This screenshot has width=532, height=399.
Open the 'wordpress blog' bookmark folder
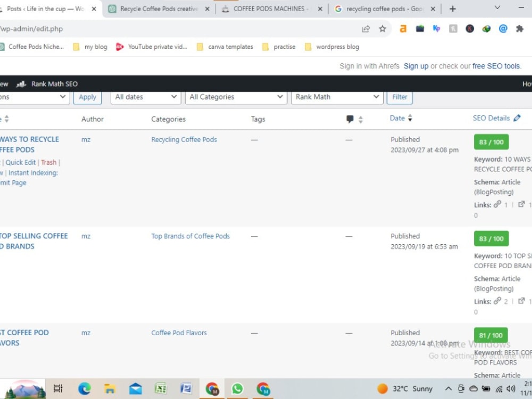(x=332, y=47)
